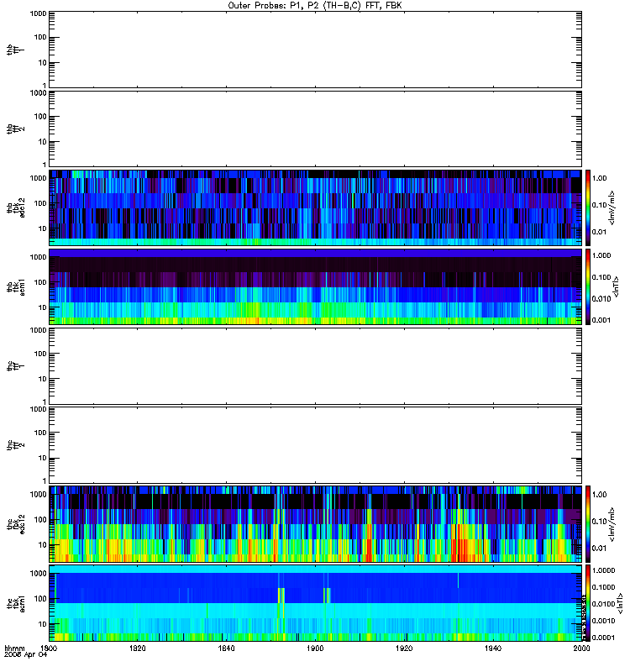Click the '<|nT|>' unit label beside thc scm1
This screenshot has width=630, height=672.
(620, 603)
